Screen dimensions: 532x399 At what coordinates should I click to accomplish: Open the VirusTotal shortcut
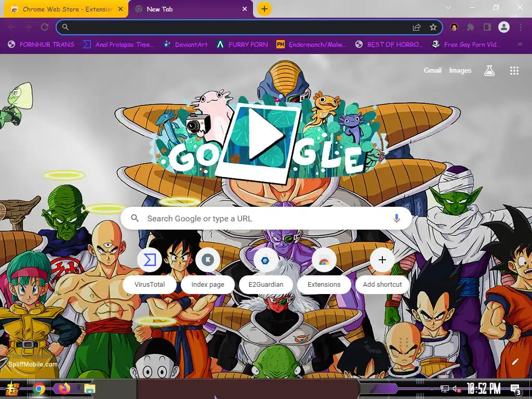coord(150,270)
